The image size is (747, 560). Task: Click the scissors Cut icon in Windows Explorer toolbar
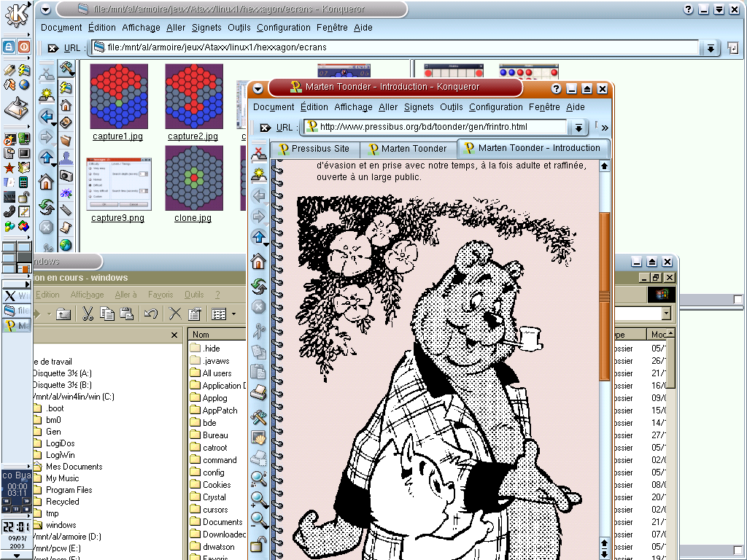coord(87,314)
